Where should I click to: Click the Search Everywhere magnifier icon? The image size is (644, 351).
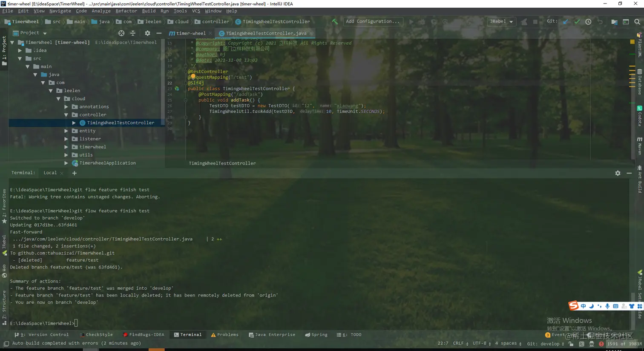(637, 22)
